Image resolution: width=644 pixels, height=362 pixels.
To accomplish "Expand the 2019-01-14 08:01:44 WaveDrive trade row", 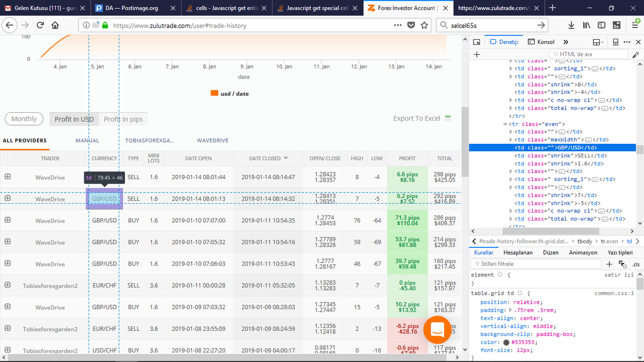I will (x=8, y=176).
